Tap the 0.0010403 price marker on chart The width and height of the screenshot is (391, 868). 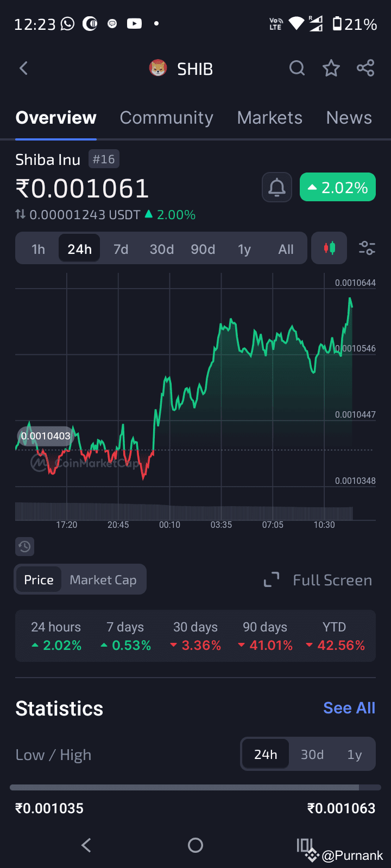45,436
